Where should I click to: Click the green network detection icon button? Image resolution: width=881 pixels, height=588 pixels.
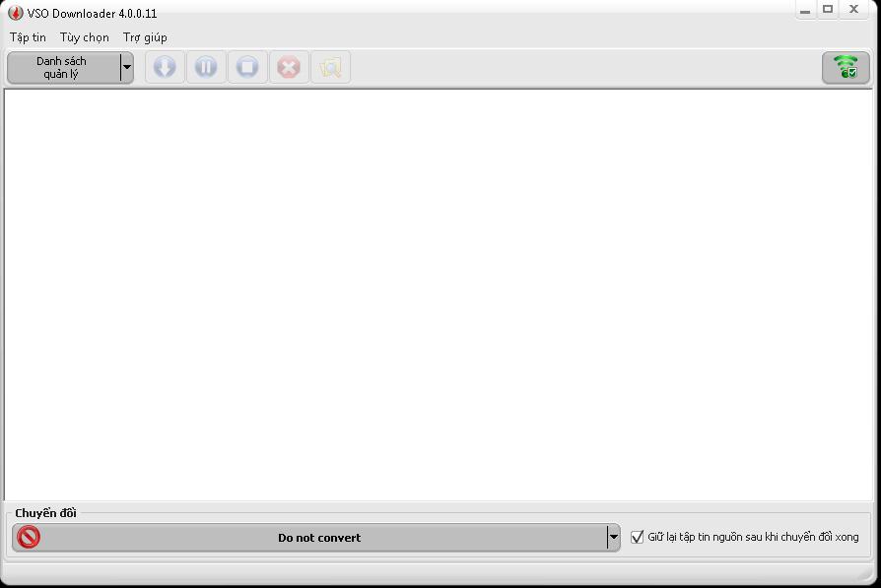[x=846, y=67]
